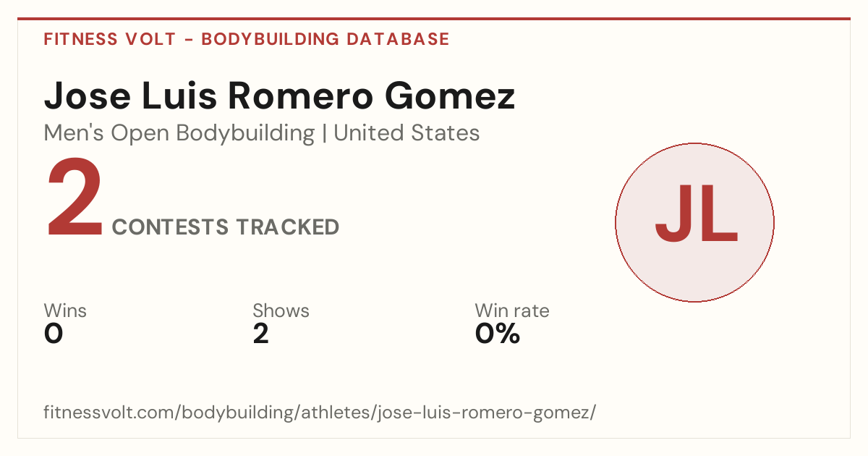
Task: Click the vertical divider between division and country
Action: (324, 134)
